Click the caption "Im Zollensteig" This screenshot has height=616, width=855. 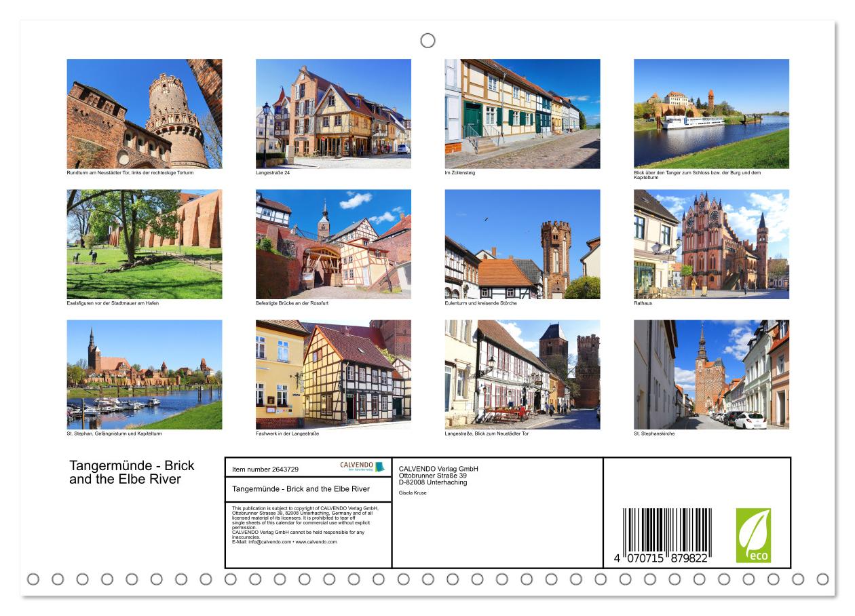pos(460,173)
